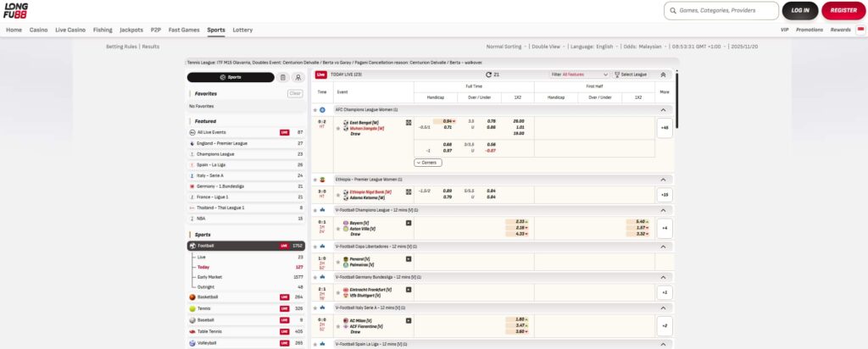Click the Table Tennis icon in sidebar
This screenshot has width=868, height=349.
192,331
